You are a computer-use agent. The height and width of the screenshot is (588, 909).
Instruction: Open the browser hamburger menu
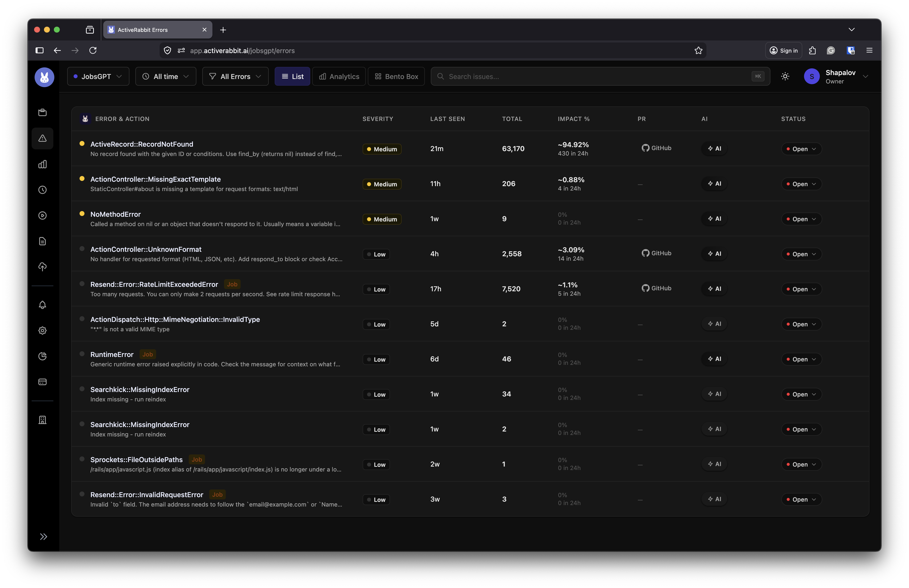tap(869, 50)
